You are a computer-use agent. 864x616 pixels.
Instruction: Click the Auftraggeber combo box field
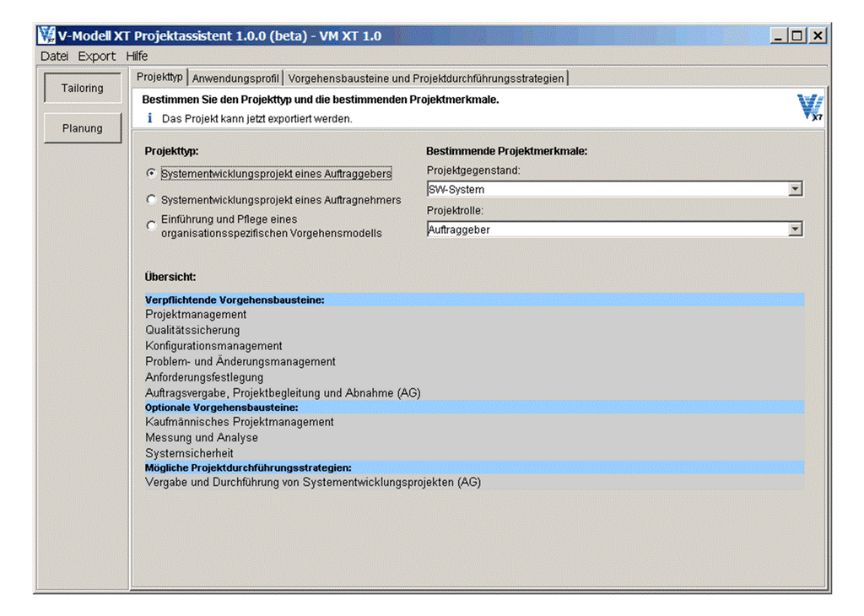614,230
